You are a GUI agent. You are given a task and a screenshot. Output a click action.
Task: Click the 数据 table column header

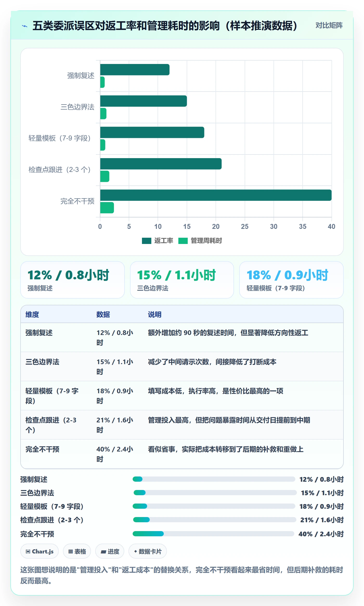[103, 314]
